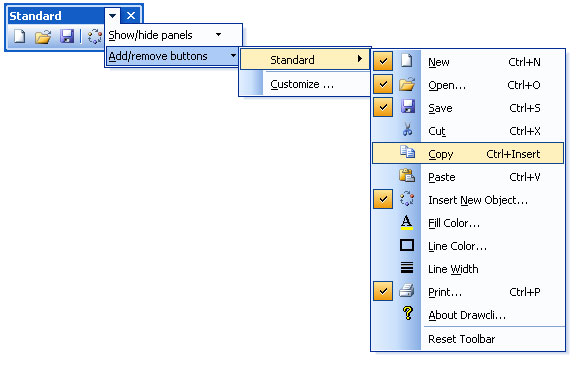This screenshot has width=576, height=366.
Task: Click the Cut label text
Action: tap(437, 131)
